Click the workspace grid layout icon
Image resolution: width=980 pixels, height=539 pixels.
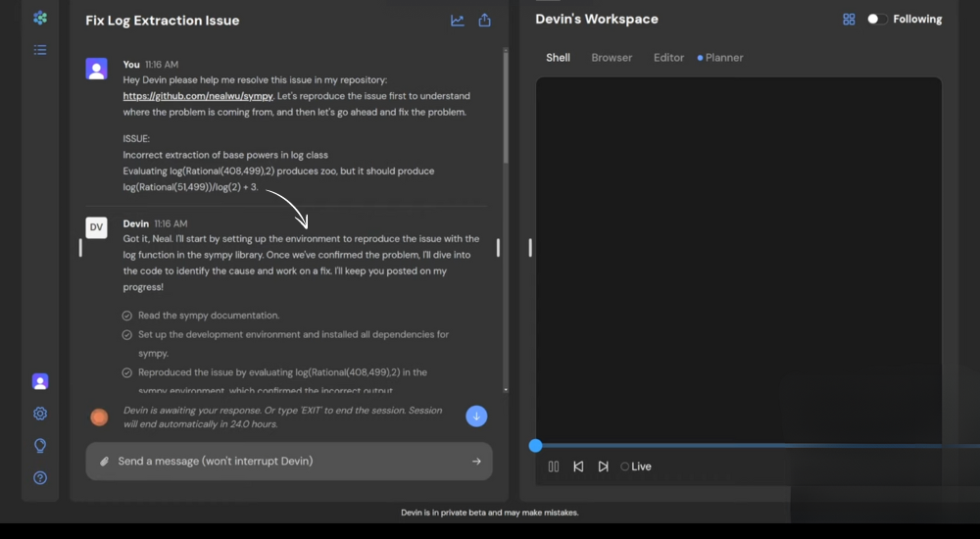pyautogui.click(x=849, y=20)
